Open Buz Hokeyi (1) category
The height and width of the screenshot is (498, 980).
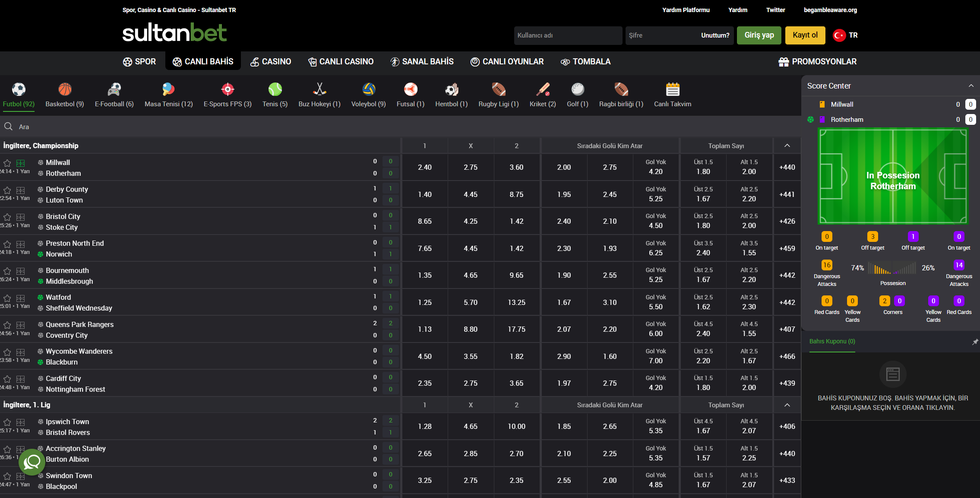(x=319, y=95)
